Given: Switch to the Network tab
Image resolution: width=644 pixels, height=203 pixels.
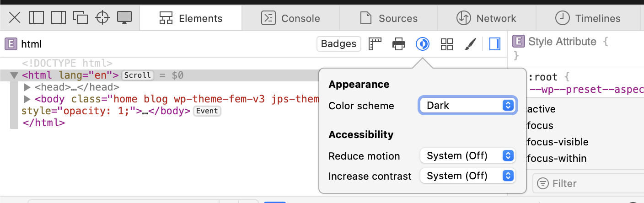Looking at the screenshot, I should pos(486,18).
